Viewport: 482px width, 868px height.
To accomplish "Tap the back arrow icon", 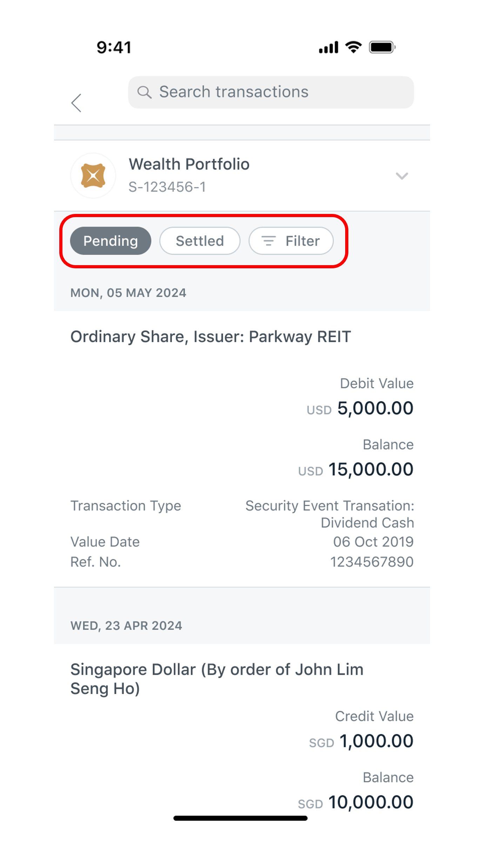I will click(76, 103).
